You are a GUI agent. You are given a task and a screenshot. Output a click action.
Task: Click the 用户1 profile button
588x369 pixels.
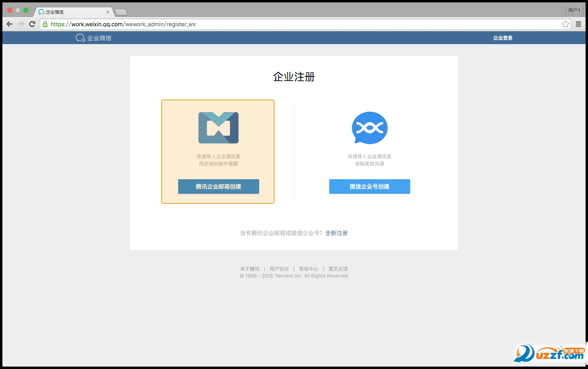pyautogui.click(x=574, y=10)
